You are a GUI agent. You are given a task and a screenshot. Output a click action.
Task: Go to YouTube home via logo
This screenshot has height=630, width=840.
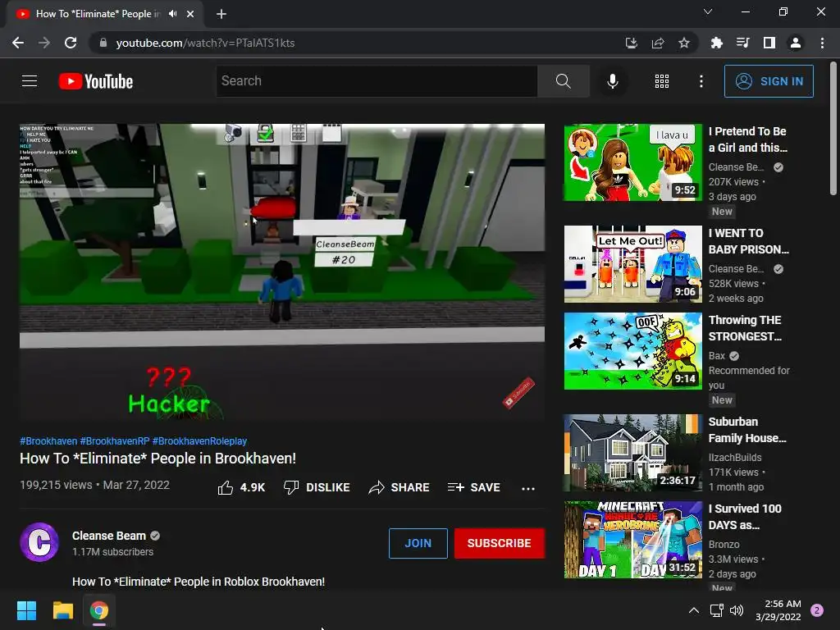tap(96, 81)
